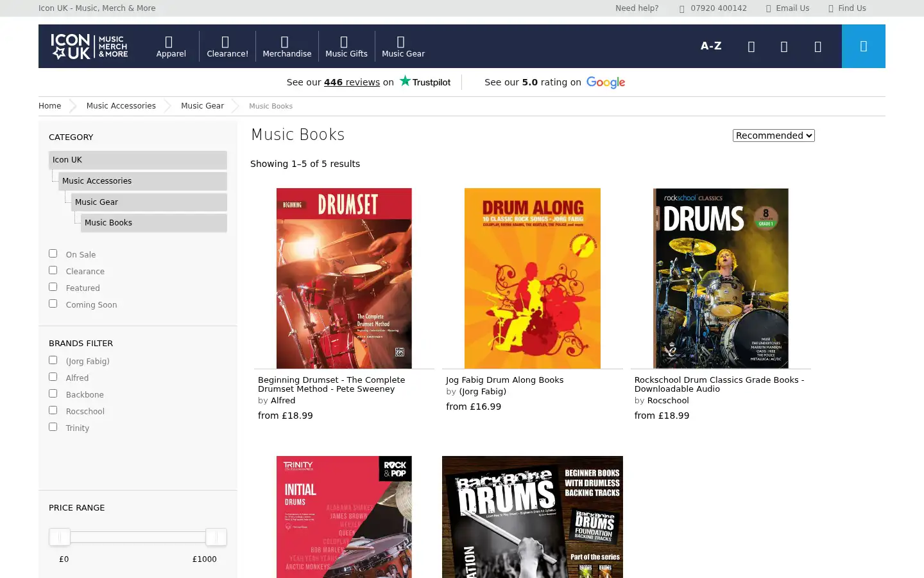The width and height of the screenshot is (924, 578).
Task: Open the Merchandise menu
Action: 287,47
